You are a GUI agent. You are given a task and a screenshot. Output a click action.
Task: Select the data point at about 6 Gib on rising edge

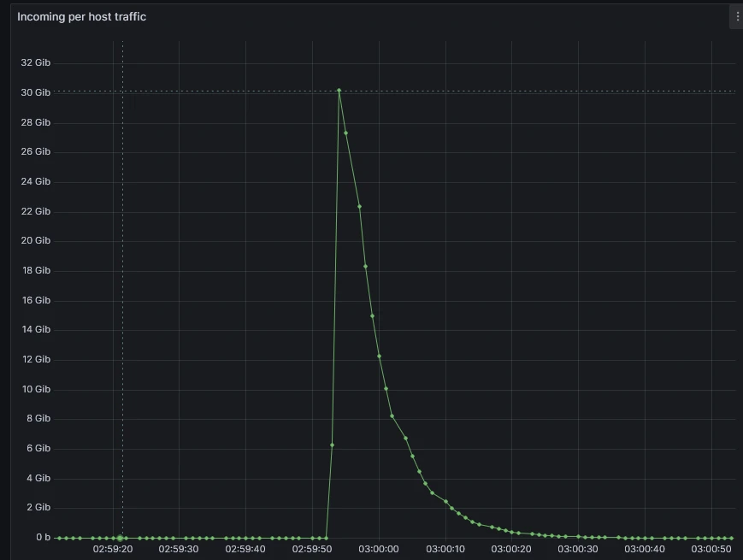coord(332,445)
